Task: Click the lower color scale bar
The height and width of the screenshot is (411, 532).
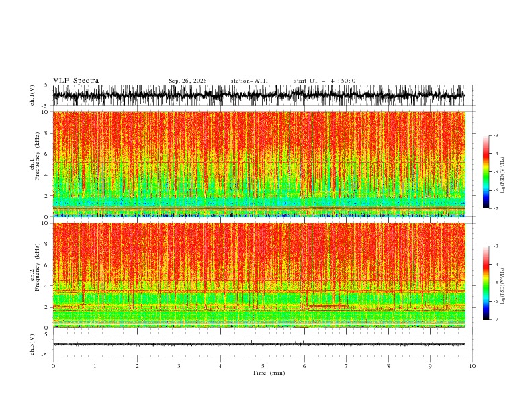Action: click(x=486, y=283)
